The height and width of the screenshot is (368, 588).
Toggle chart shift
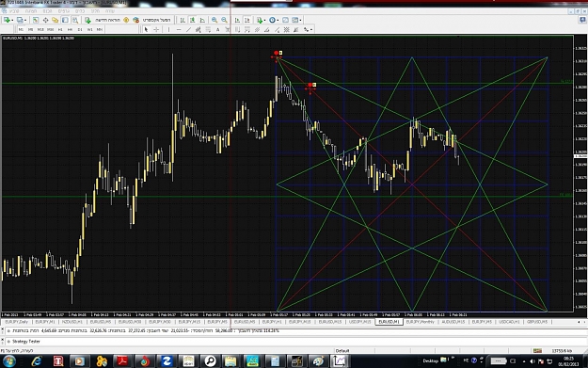(247, 20)
